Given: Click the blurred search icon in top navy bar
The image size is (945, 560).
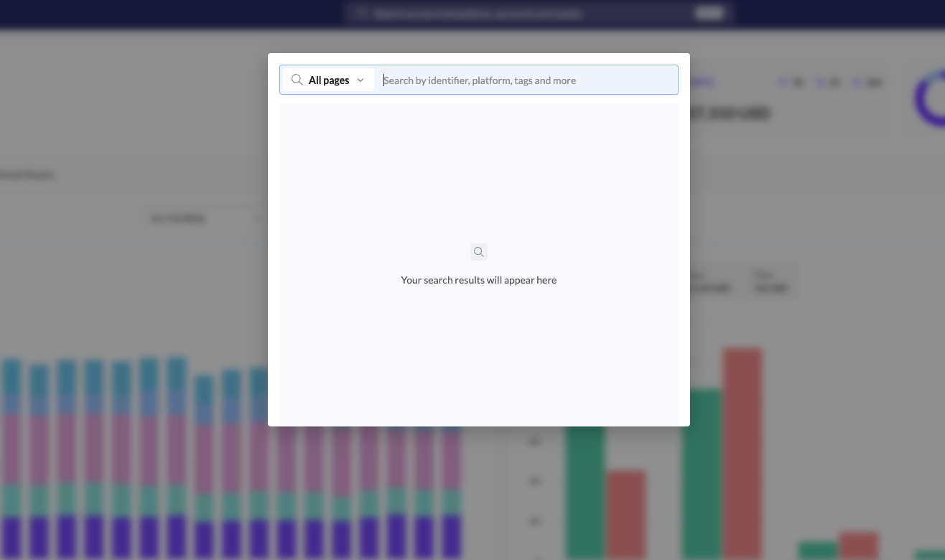Looking at the screenshot, I should [361, 14].
